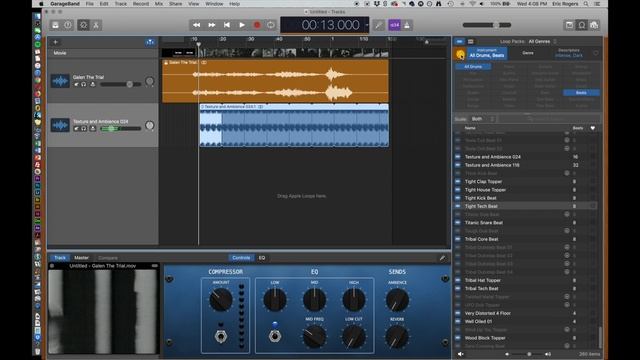Screen dimensions: 640x360
Task: Toggle the Metronome button
Action: [407, 25]
